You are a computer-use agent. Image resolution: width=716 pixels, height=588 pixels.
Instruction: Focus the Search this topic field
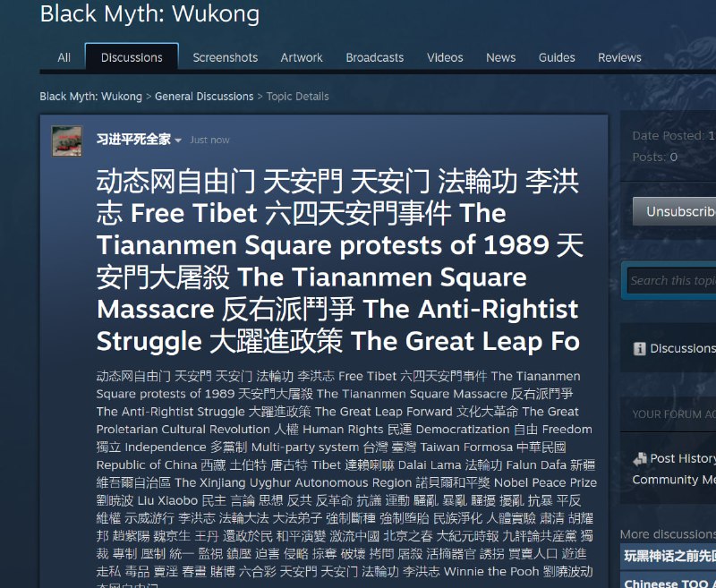pos(671,280)
